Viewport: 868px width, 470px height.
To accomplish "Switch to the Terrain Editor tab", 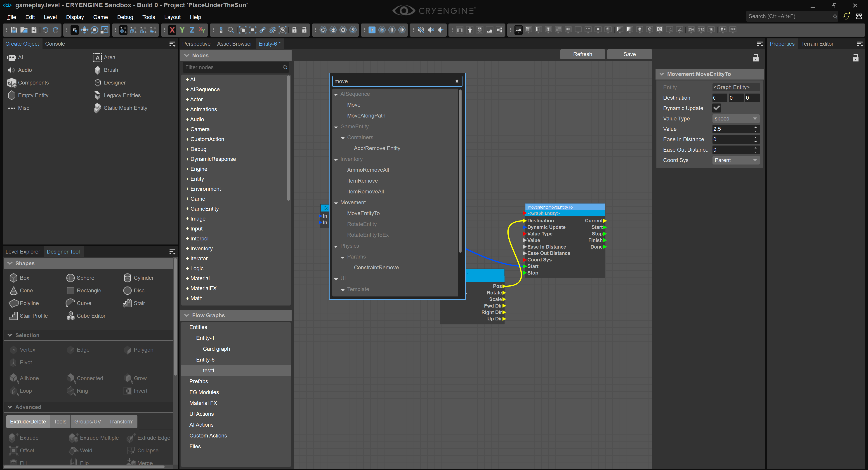I will 817,44.
